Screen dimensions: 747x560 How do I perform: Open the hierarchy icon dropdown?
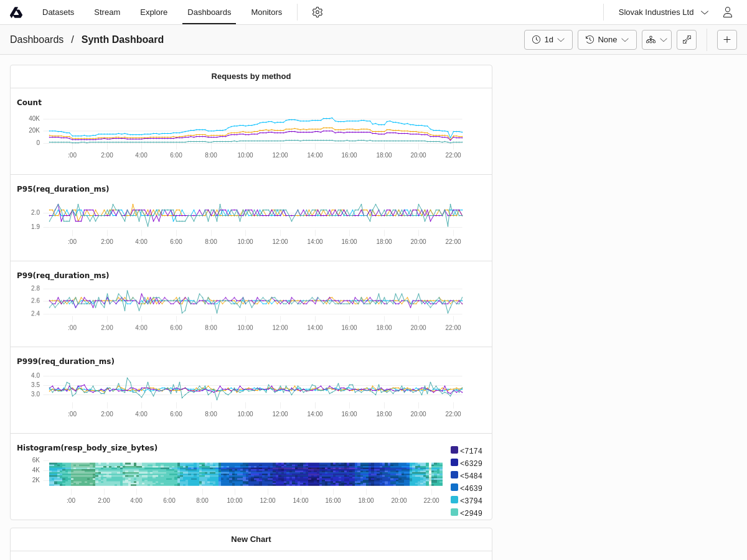click(x=656, y=40)
